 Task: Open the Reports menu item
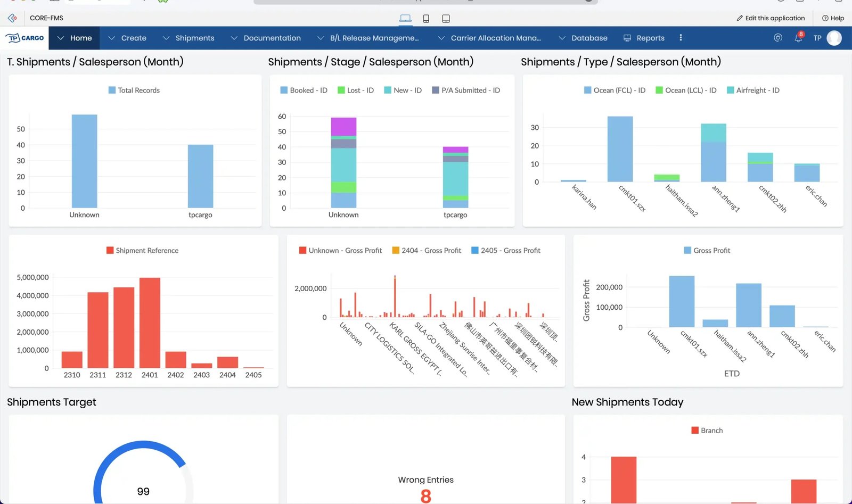click(x=644, y=38)
